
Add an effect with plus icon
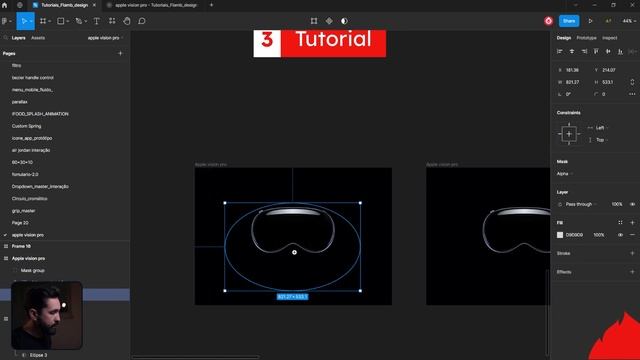(x=632, y=271)
